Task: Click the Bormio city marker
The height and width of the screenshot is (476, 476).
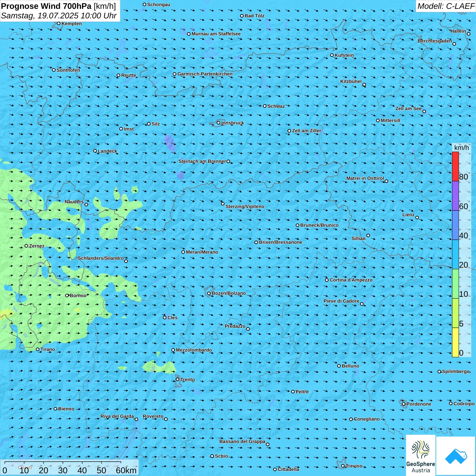Action: [67, 295]
